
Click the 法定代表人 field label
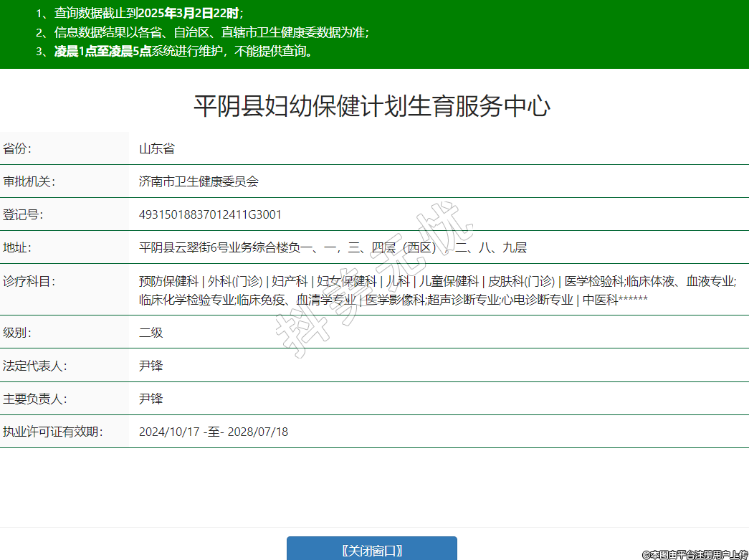pyautogui.click(x=34, y=366)
